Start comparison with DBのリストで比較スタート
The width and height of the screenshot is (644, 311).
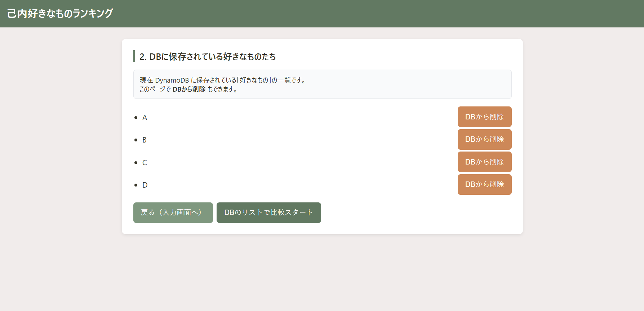(268, 213)
